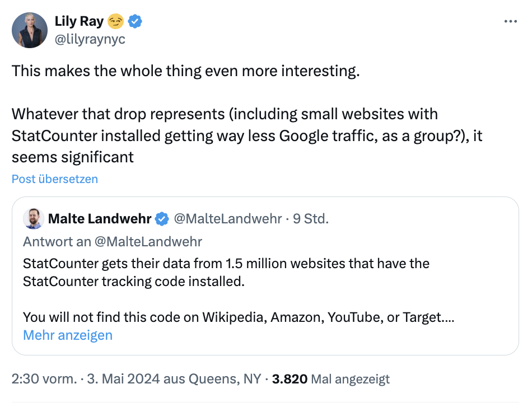Click Lily Ray's profile picture

coord(30,29)
